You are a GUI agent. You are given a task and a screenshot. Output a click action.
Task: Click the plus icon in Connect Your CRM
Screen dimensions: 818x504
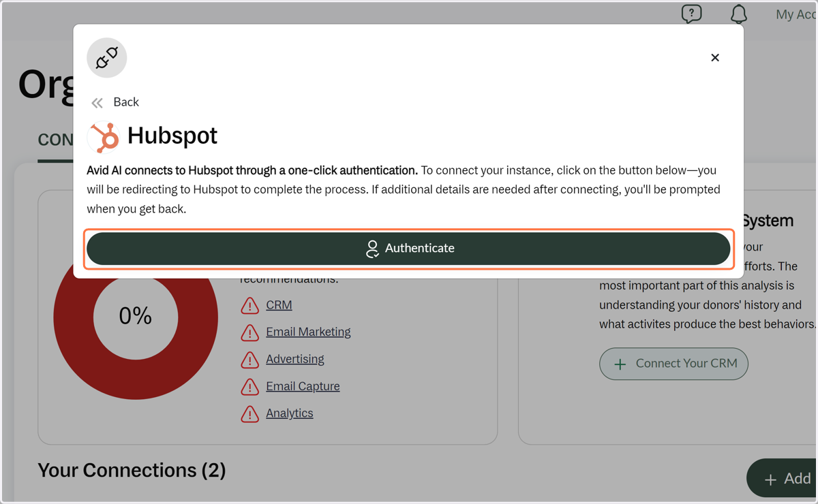coord(620,364)
